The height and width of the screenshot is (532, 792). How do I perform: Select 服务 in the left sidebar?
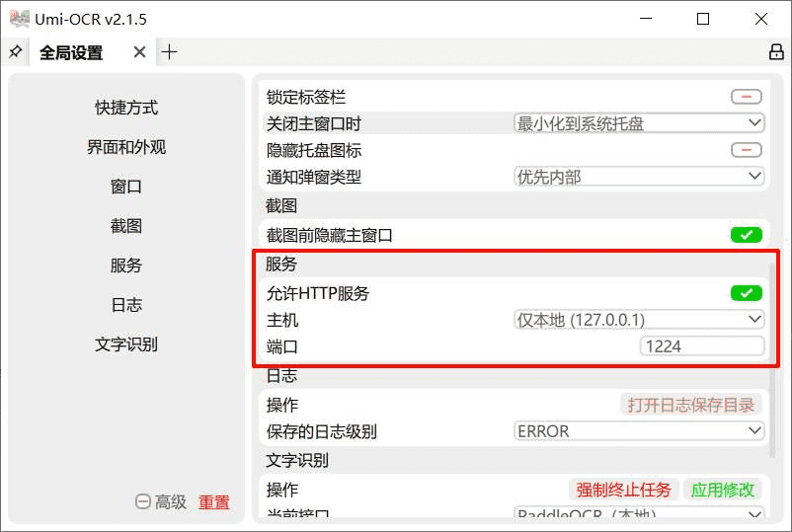tap(126, 265)
